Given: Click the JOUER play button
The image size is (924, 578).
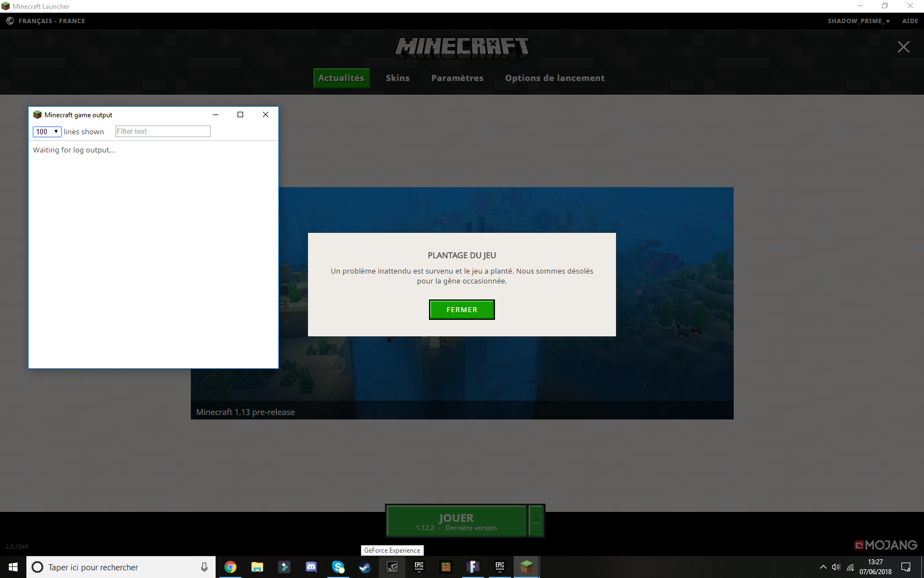Looking at the screenshot, I should pyautogui.click(x=457, y=521).
